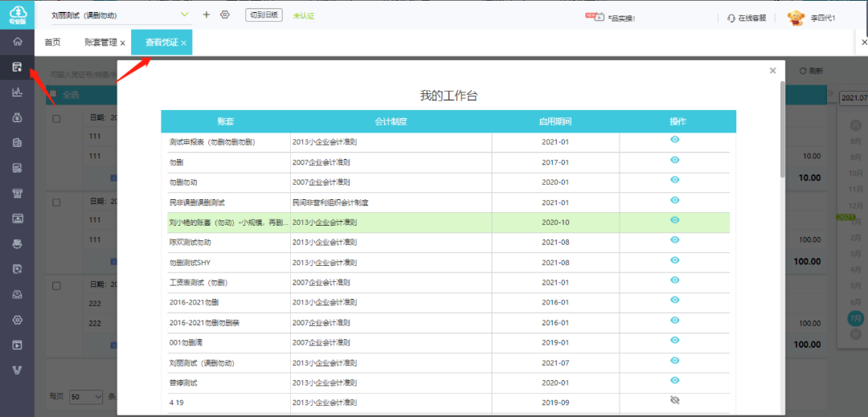Viewport: 868px width, 417px height.
Task: Open the video player sidebar icon
Action: pos(17,345)
